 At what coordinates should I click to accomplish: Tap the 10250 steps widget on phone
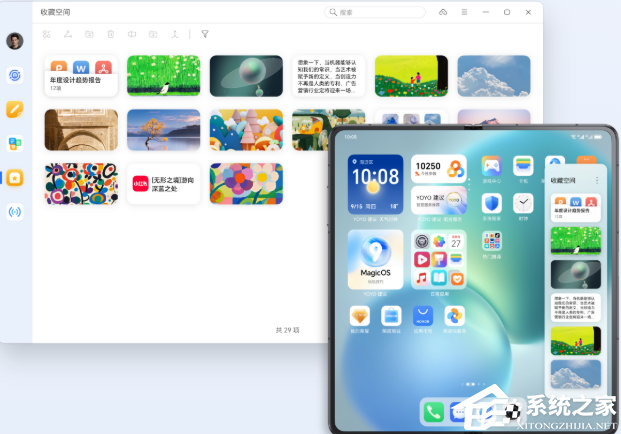coord(439,169)
